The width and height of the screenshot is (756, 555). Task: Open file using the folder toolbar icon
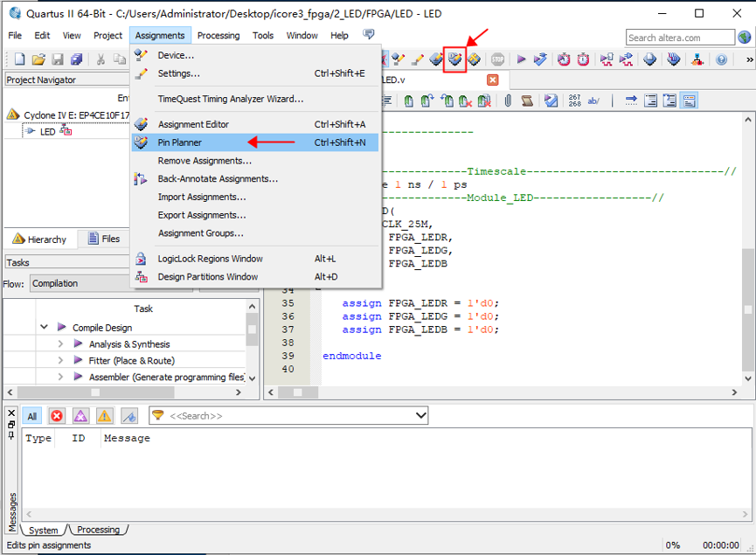pos(38,59)
